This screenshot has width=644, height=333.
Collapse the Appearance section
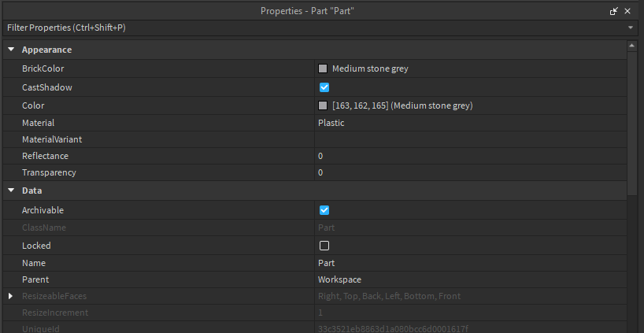(x=11, y=50)
